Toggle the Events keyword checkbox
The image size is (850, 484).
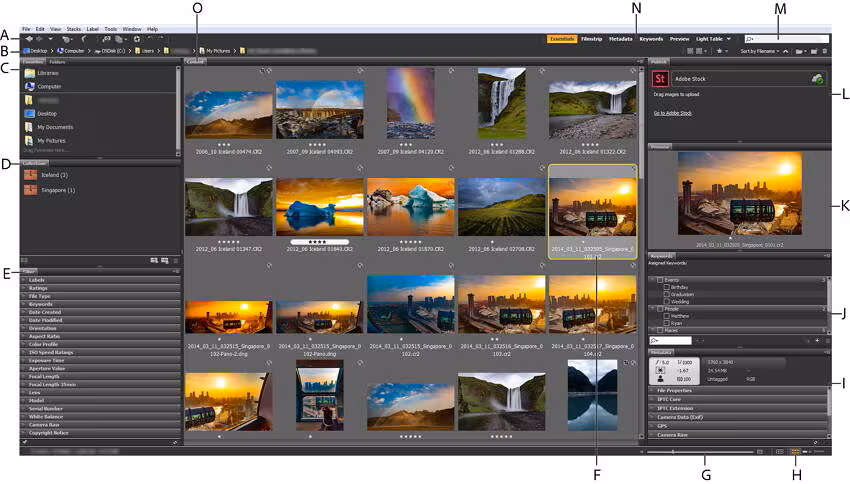pyautogui.click(x=660, y=280)
